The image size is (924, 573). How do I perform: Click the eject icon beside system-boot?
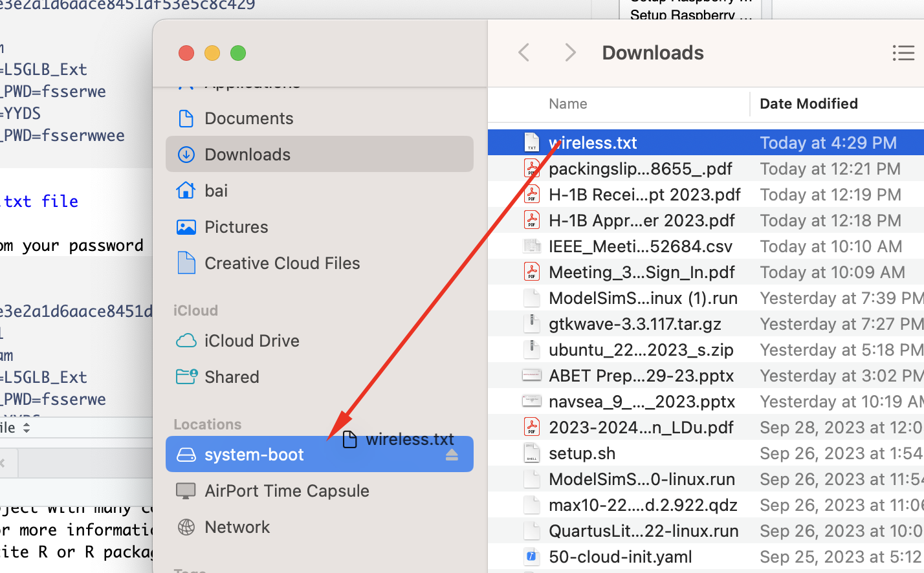tap(452, 455)
